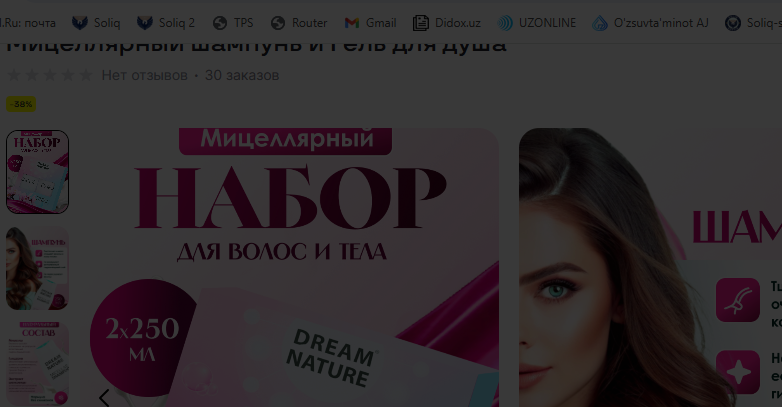782x407 pixels.
Task: Open the Router bookmark
Action: point(299,23)
